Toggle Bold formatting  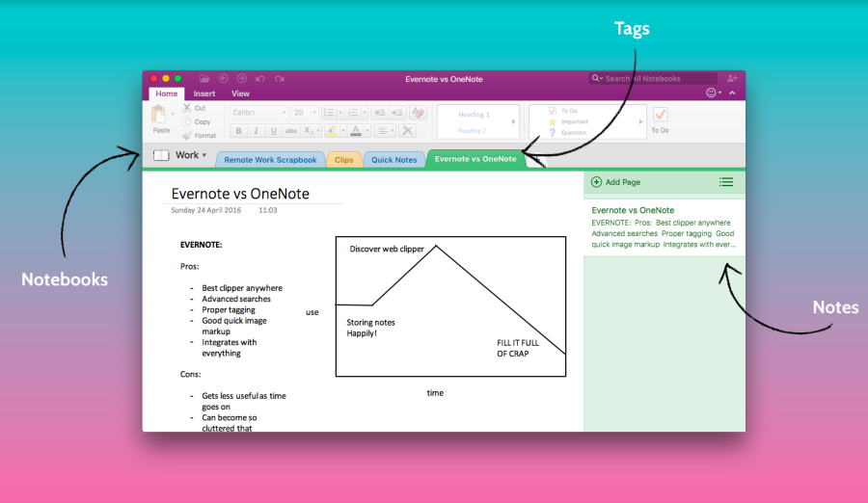(238, 131)
